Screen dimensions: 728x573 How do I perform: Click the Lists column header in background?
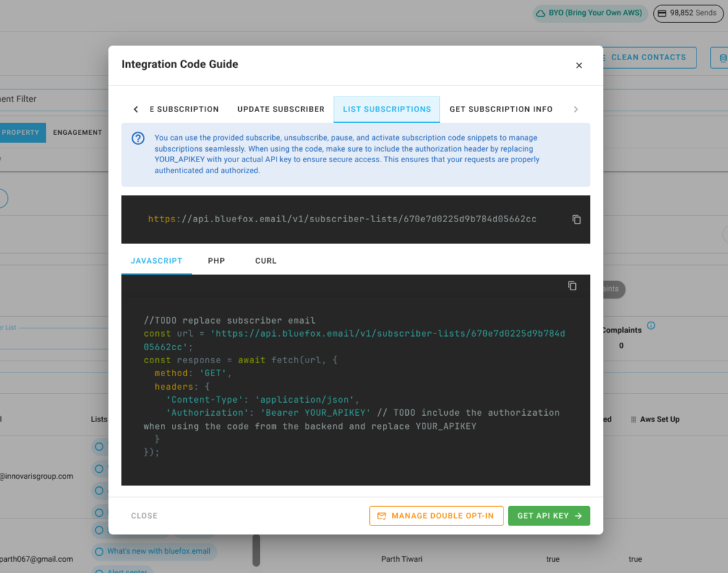tap(99, 420)
